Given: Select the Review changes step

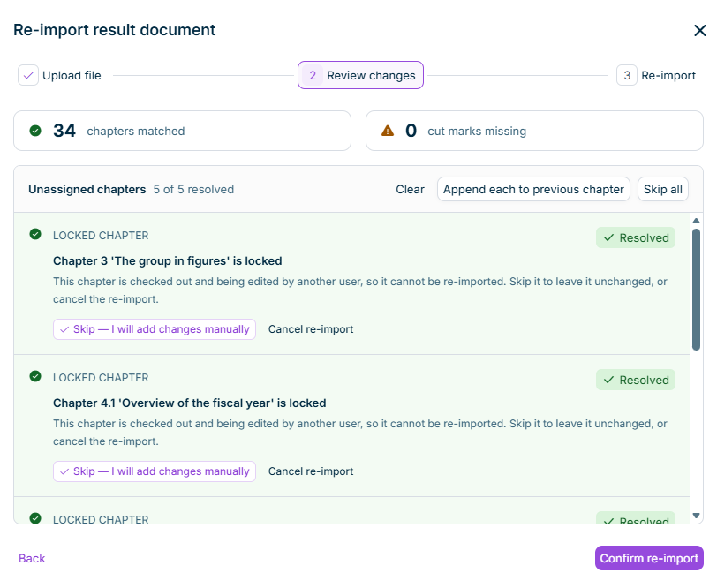Looking at the screenshot, I should pyautogui.click(x=360, y=75).
